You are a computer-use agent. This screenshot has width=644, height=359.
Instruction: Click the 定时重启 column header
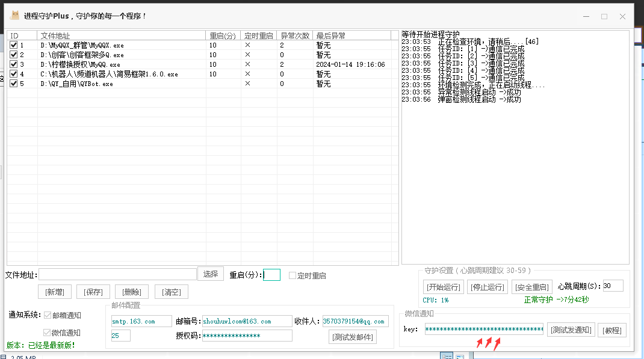coord(259,35)
